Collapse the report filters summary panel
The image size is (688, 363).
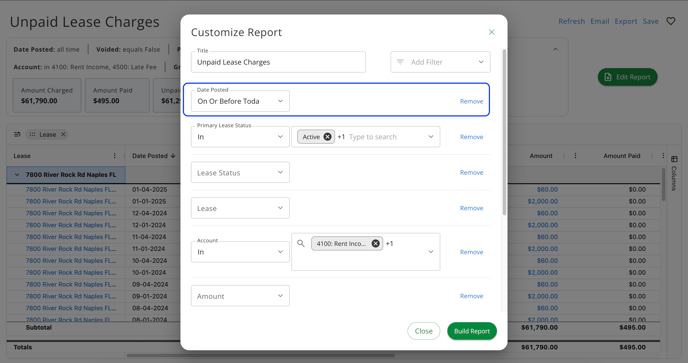555,49
